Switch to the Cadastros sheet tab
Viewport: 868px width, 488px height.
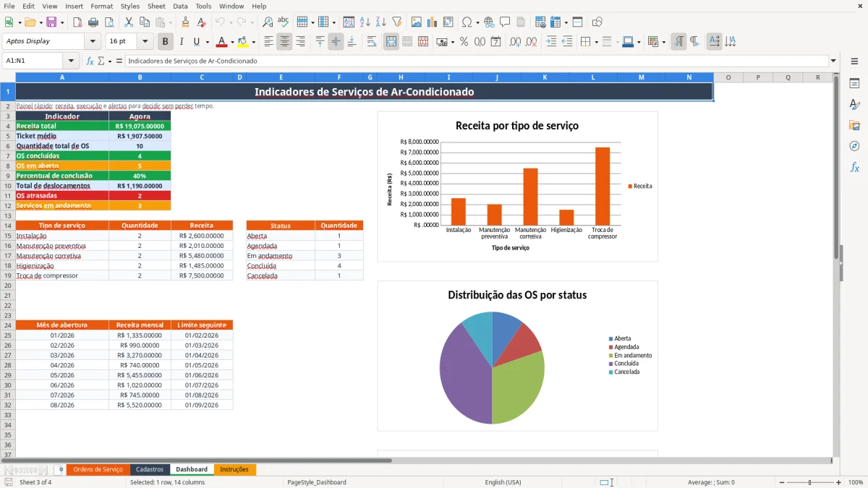coord(150,469)
